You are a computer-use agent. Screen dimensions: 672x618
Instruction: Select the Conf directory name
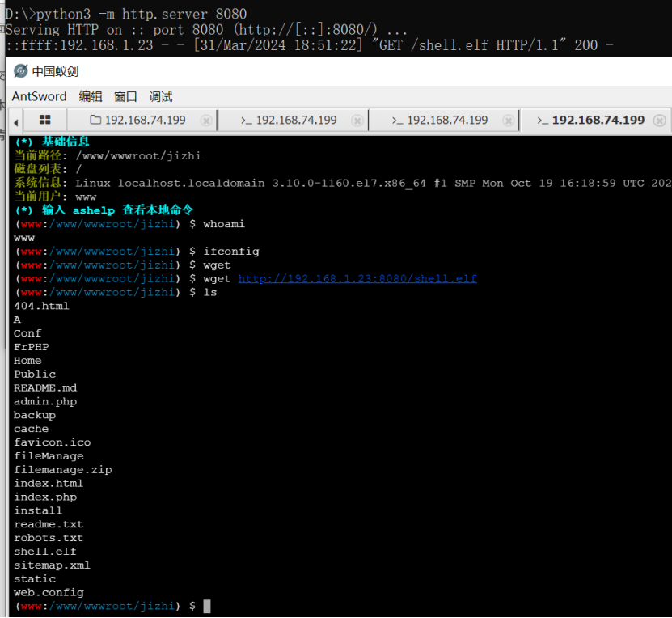pyautogui.click(x=27, y=333)
